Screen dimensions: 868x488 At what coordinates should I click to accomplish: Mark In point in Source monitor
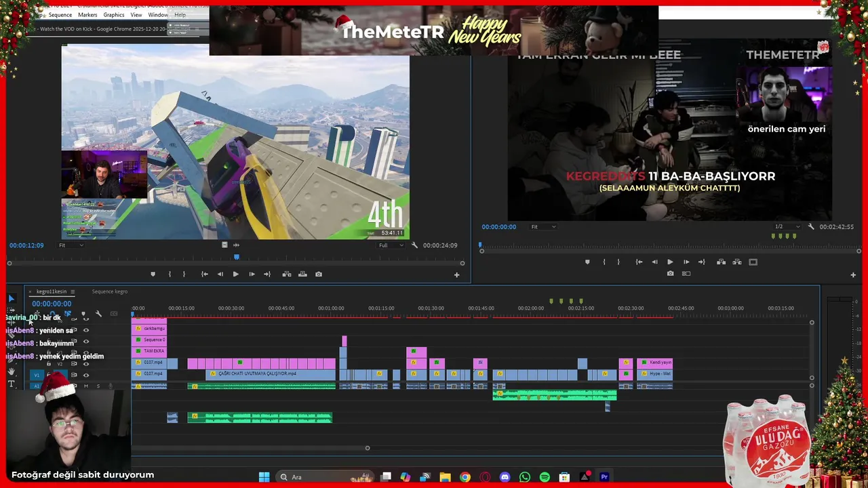tap(170, 274)
